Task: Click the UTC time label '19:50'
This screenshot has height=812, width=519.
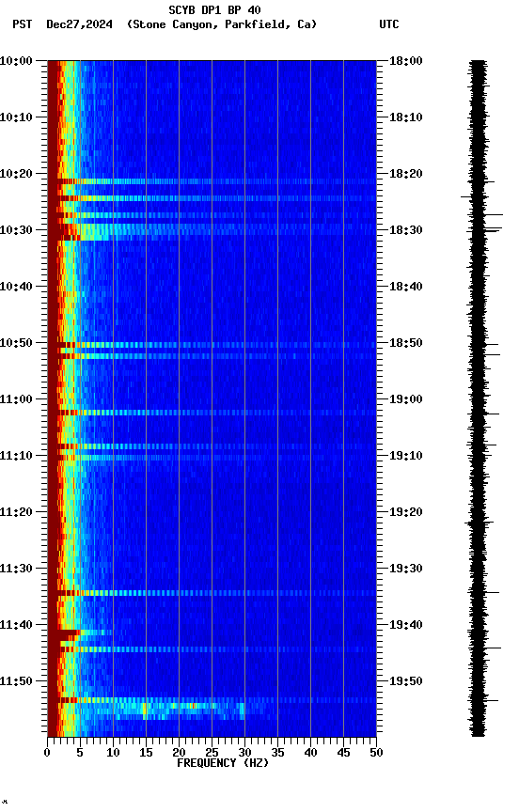Action: [x=406, y=681]
